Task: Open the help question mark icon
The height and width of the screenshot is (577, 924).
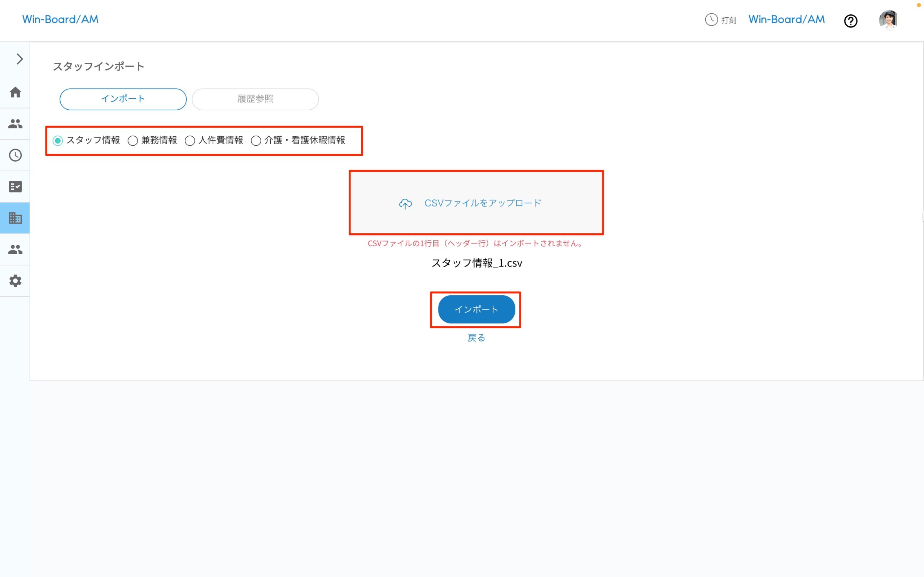Action: pyautogui.click(x=851, y=21)
